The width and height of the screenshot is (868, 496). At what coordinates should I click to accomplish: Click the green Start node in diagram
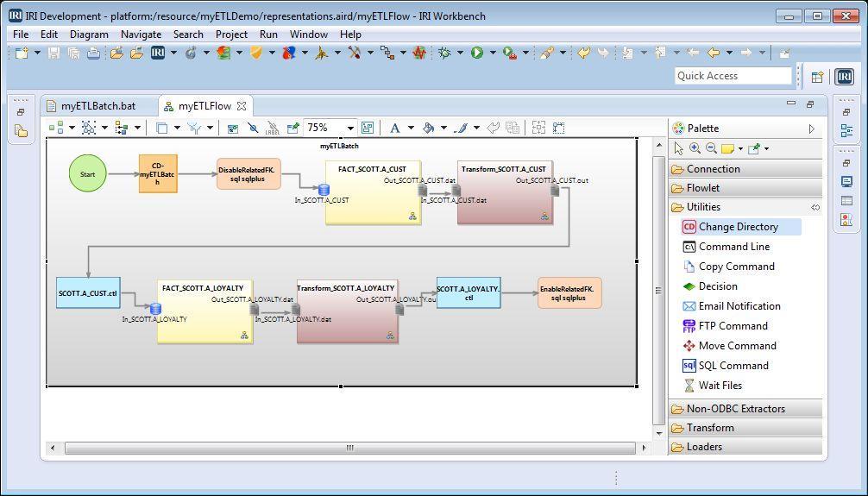87,174
